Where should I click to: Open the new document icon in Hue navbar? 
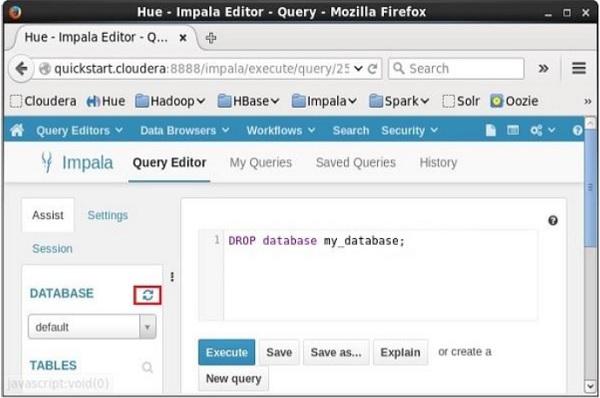click(490, 130)
